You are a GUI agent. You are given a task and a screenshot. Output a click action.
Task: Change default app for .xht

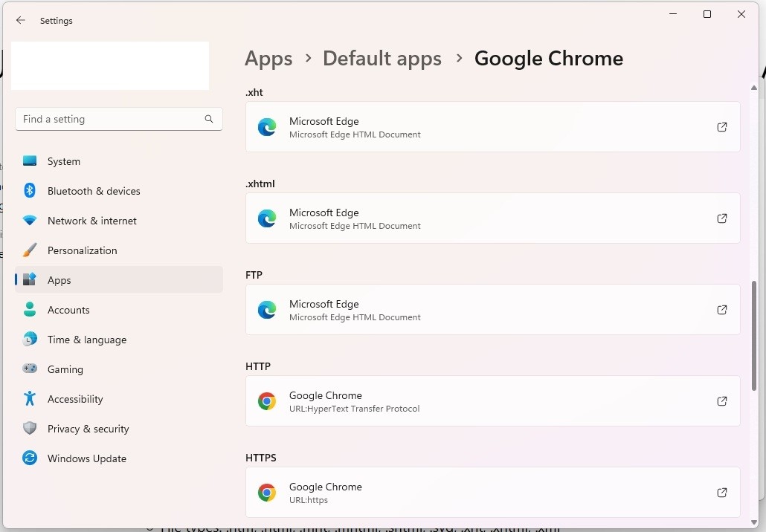(492, 127)
